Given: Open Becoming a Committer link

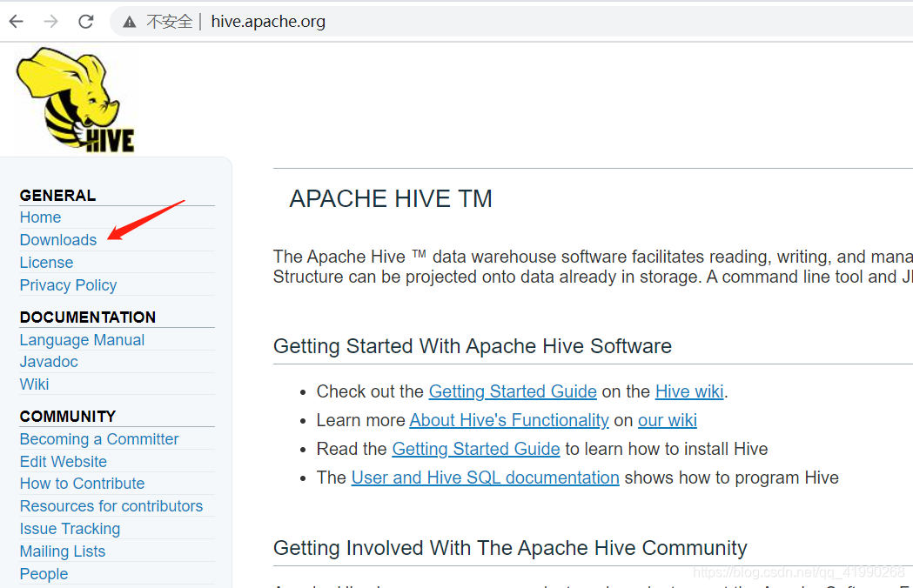Looking at the screenshot, I should (99, 439).
